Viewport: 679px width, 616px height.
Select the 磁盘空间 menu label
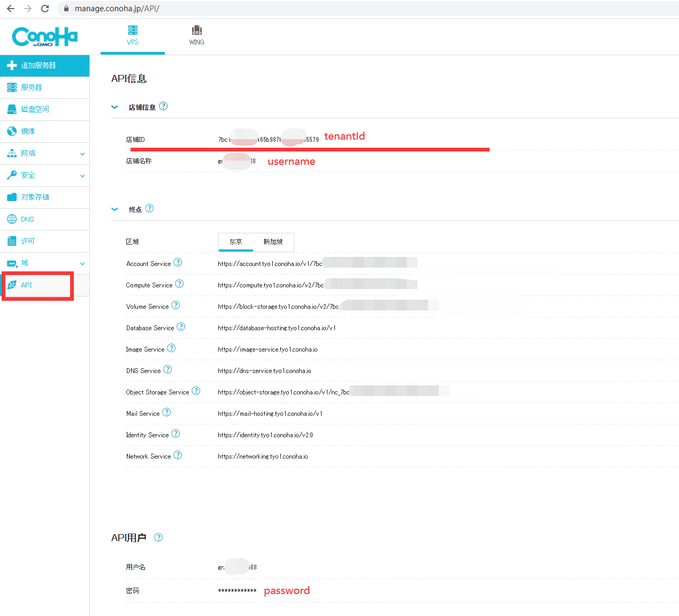point(35,109)
